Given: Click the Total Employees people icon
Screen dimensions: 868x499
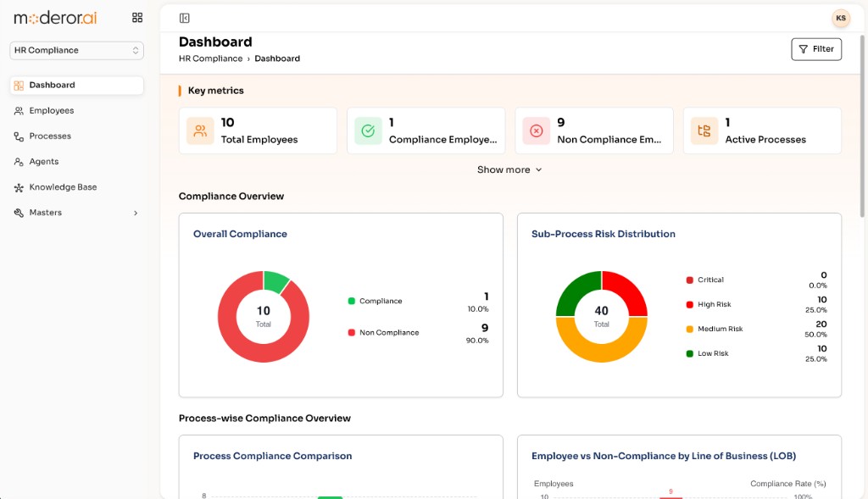Looking at the screenshot, I should pos(200,131).
